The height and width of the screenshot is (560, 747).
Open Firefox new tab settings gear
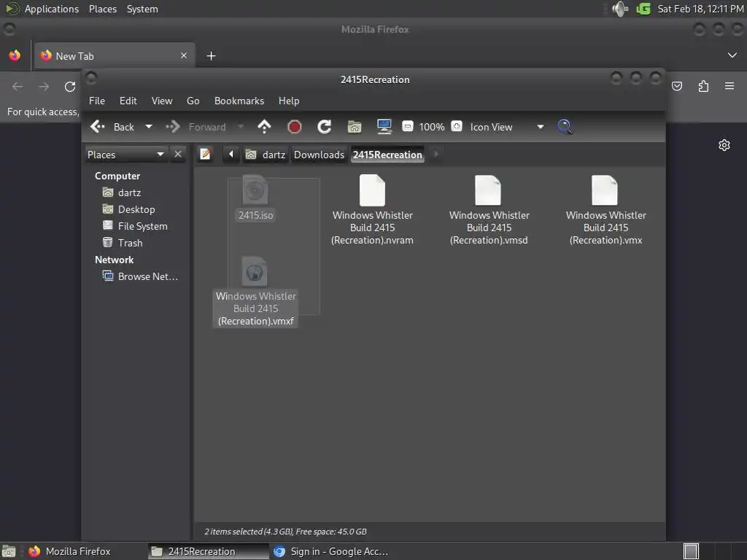(724, 145)
